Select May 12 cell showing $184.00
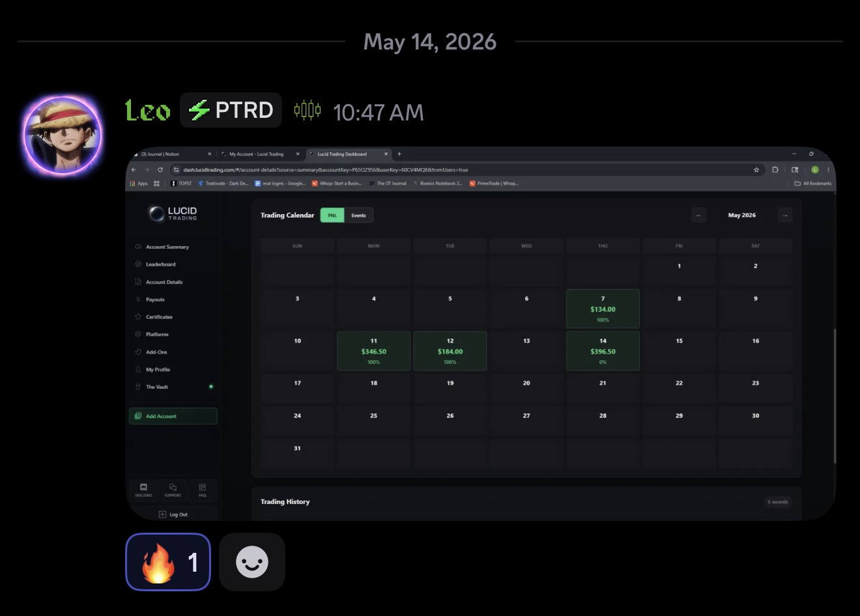 450,351
